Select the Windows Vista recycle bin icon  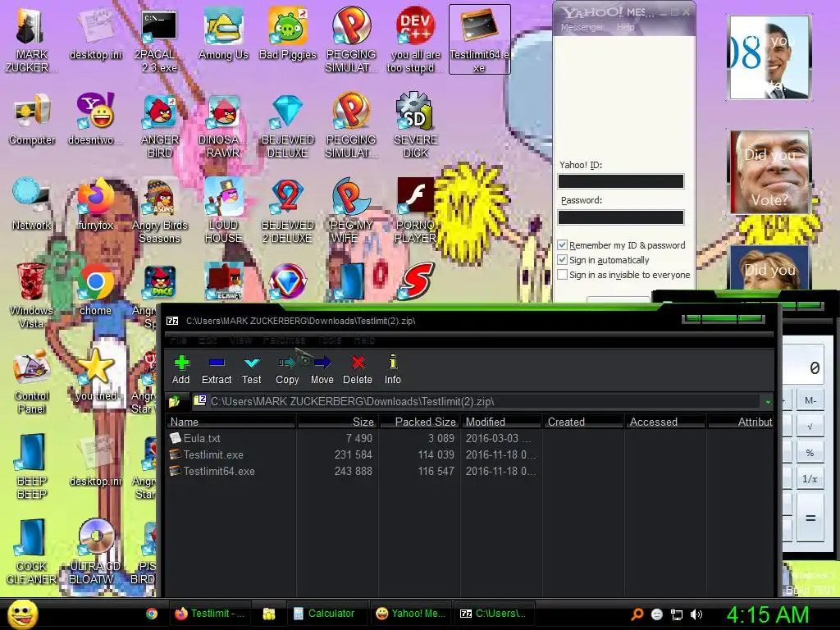[x=31, y=295]
